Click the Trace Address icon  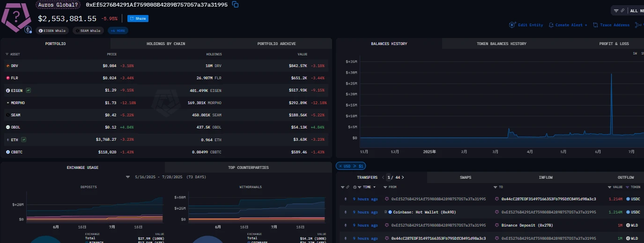pyautogui.click(x=595, y=25)
